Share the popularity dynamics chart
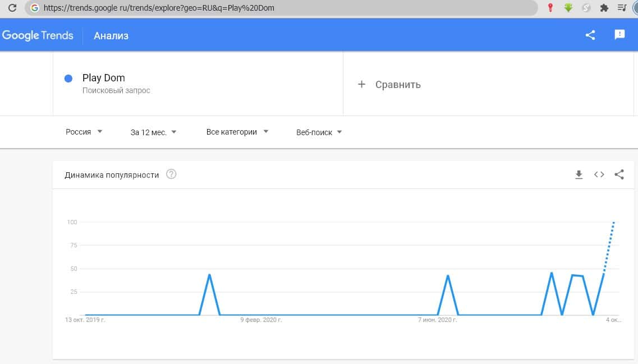 (619, 174)
